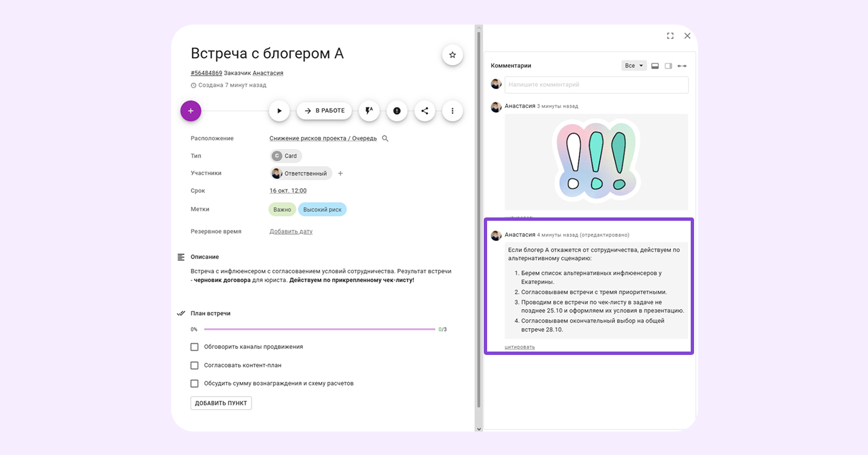Check 'Обговорить каналы продвижения' checkbox
The image size is (868, 455).
(195, 347)
